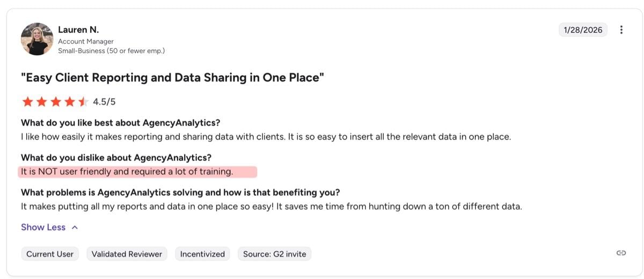Select the Current User tag
This screenshot has height=279, width=644.
click(50, 254)
